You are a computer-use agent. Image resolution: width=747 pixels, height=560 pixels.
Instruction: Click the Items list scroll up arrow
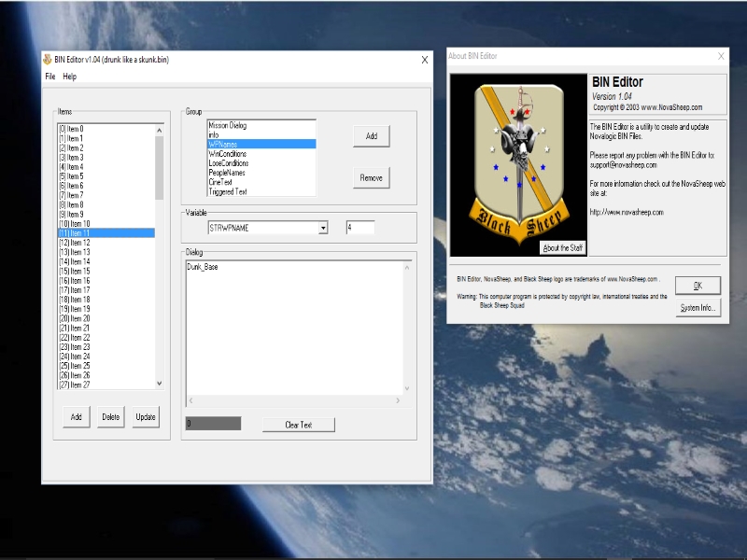coord(159,130)
